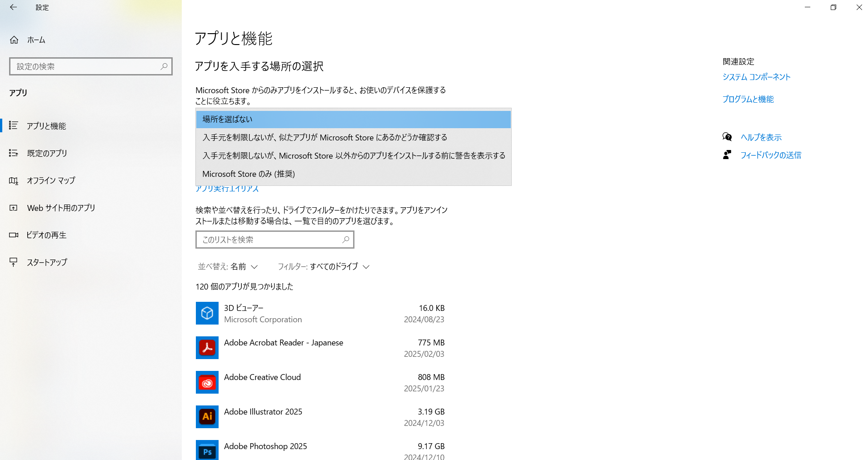Select the option that checks for similar Microsoft Store apps
Viewport: 868px width, 460px height.
coord(354,137)
